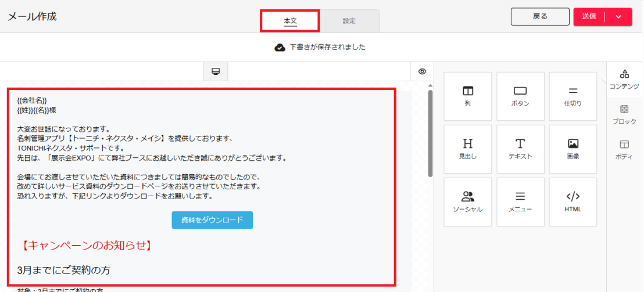Click the 名刺管理アプリ introduction line
The height and width of the screenshot is (292, 644).
(126, 139)
